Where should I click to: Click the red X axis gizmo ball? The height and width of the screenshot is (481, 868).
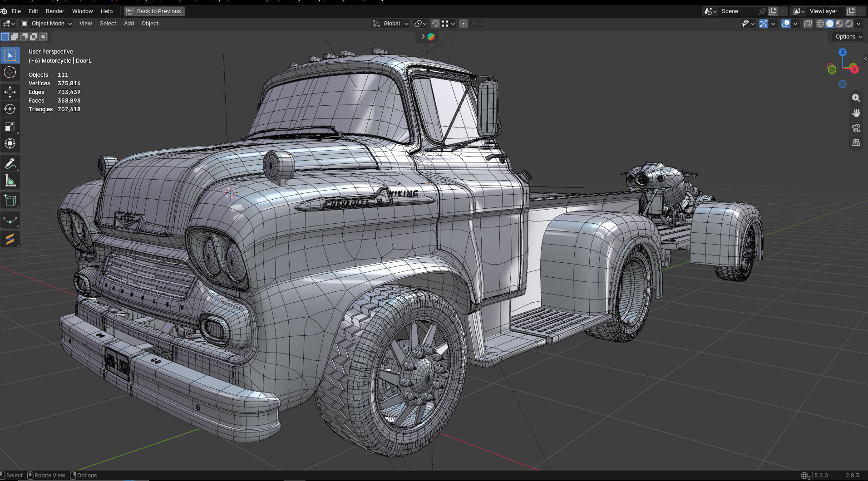[x=854, y=69]
